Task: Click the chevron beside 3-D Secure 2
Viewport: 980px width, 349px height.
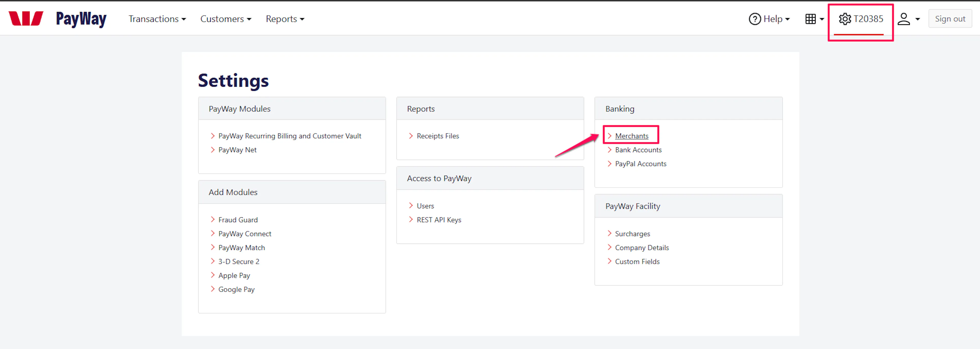Action: click(213, 261)
